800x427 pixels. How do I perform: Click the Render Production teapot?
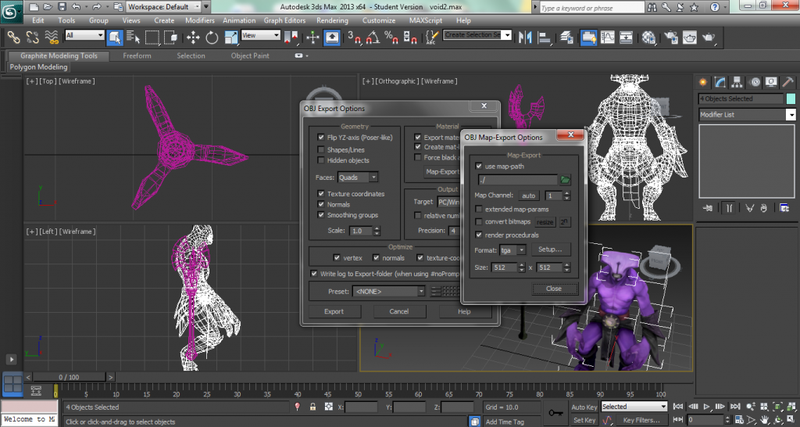709,37
